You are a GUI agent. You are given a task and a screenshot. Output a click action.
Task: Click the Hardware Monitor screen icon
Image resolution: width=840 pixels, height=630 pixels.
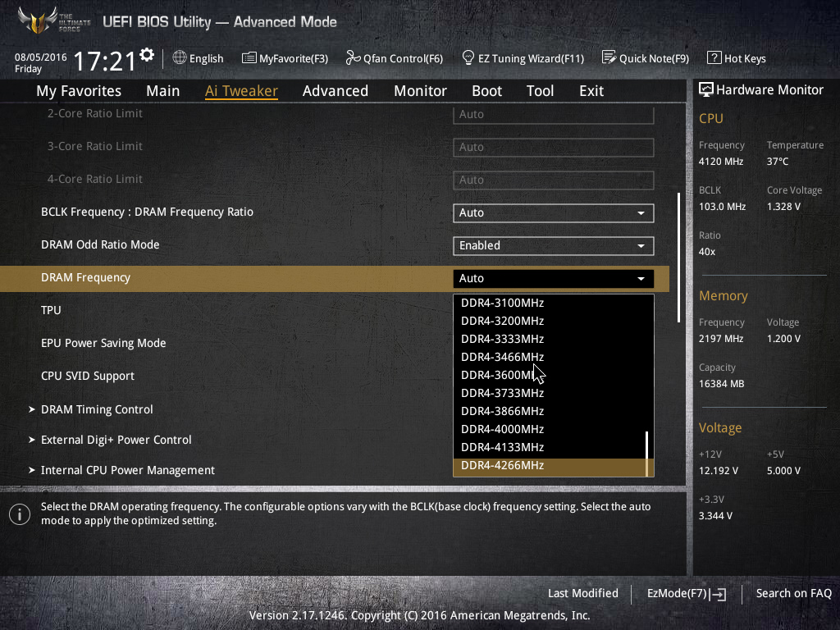(706, 90)
